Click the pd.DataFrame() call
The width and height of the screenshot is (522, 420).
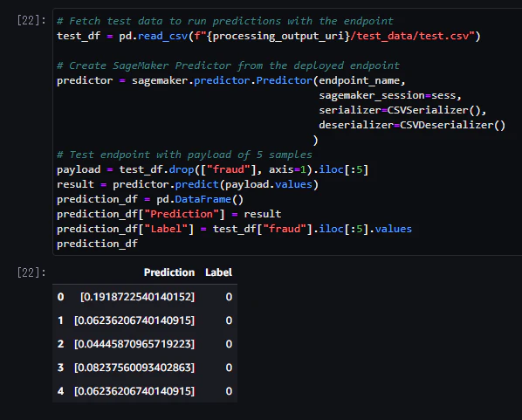pyautogui.click(x=200, y=199)
